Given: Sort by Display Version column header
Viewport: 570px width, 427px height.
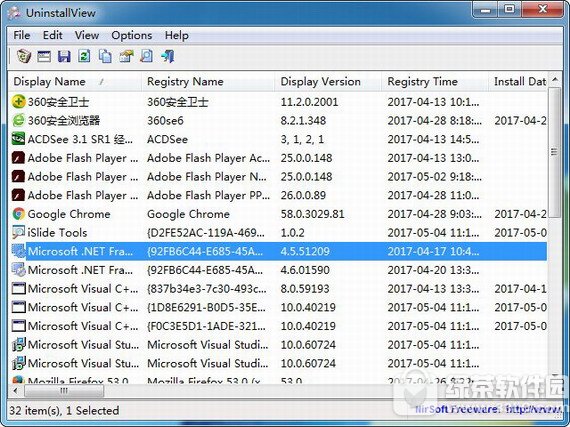Looking at the screenshot, I should tap(328, 81).
